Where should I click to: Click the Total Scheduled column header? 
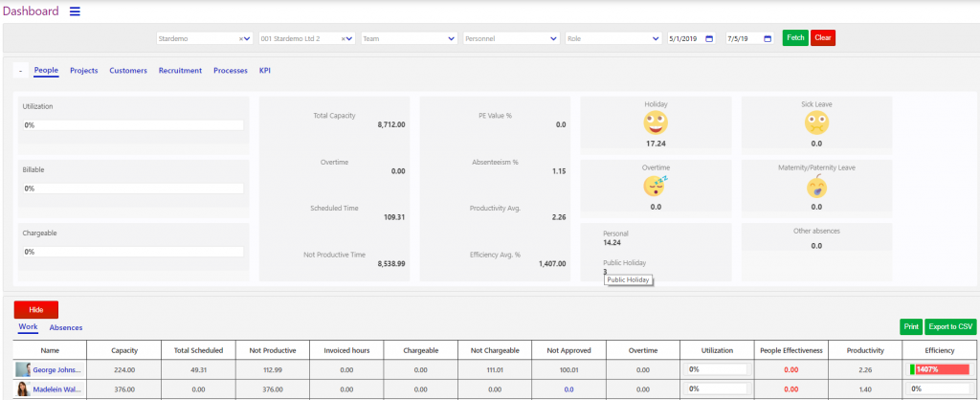tap(199, 350)
